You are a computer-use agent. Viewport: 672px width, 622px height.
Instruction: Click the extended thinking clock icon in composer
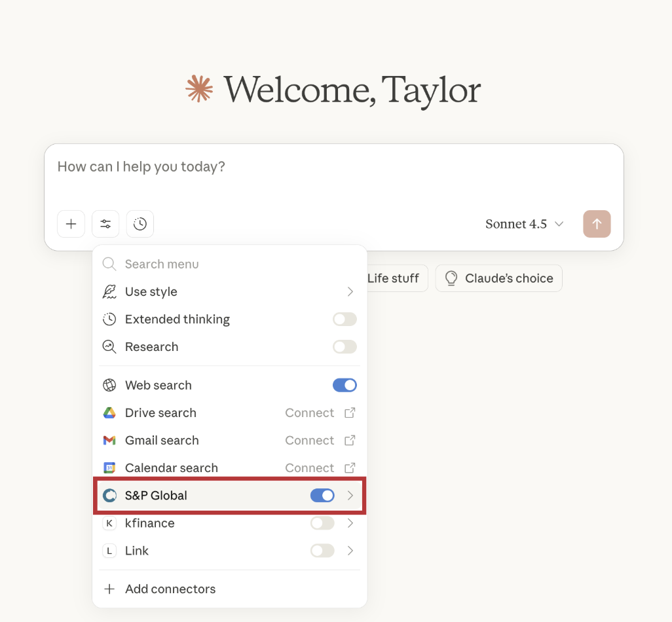pyautogui.click(x=140, y=224)
